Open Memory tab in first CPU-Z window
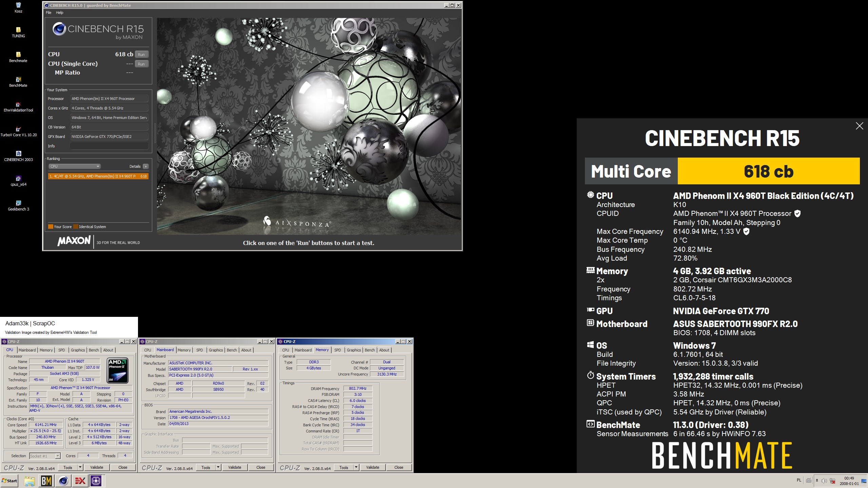This screenshot has height=488, width=868. (x=46, y=350)
